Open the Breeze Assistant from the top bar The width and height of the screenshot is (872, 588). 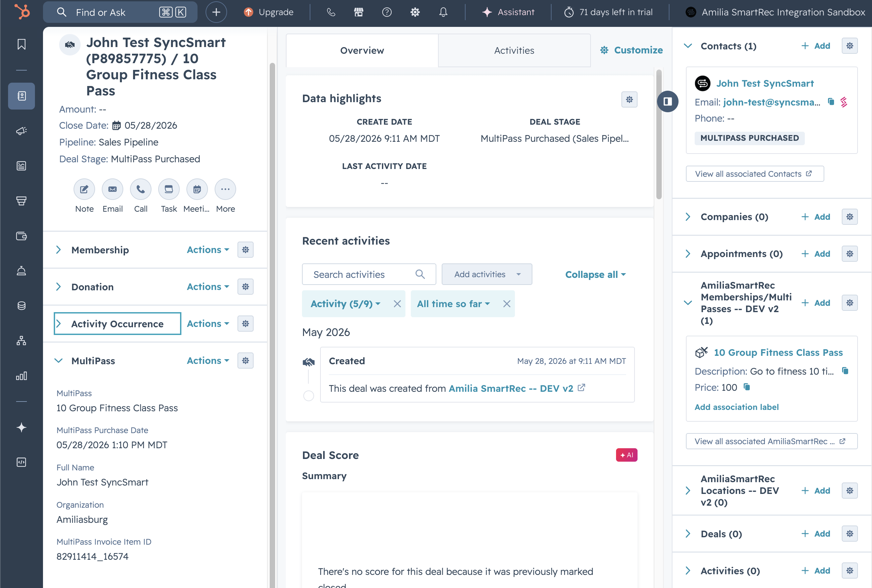point(508,12)
